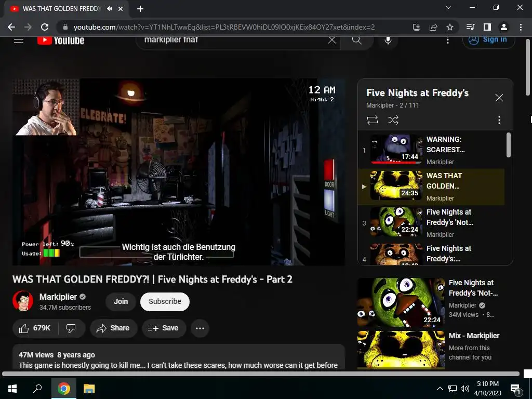The height and width of the screenshot is (399, 532).
Task: Open YouTube settings three-dot menu
Action: [448, 41]
